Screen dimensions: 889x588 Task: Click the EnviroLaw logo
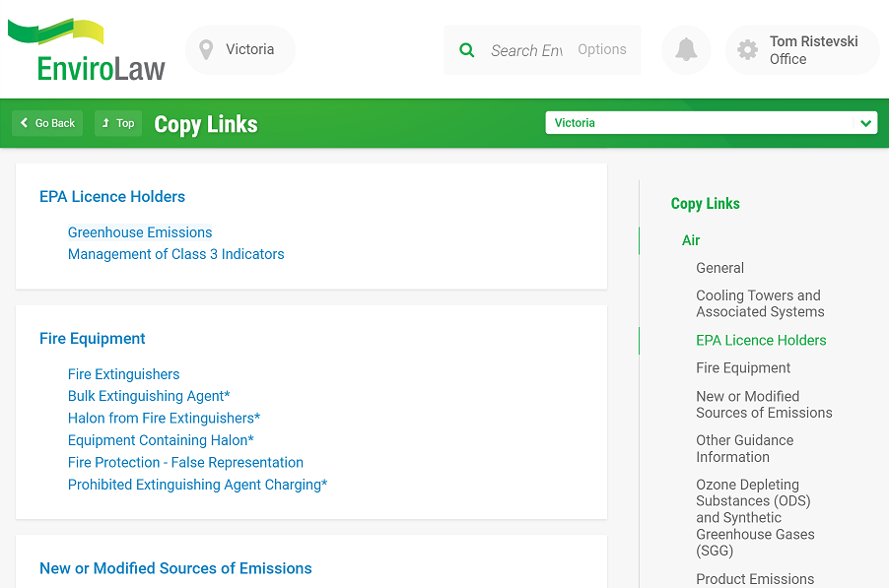(x=86, y=50)
